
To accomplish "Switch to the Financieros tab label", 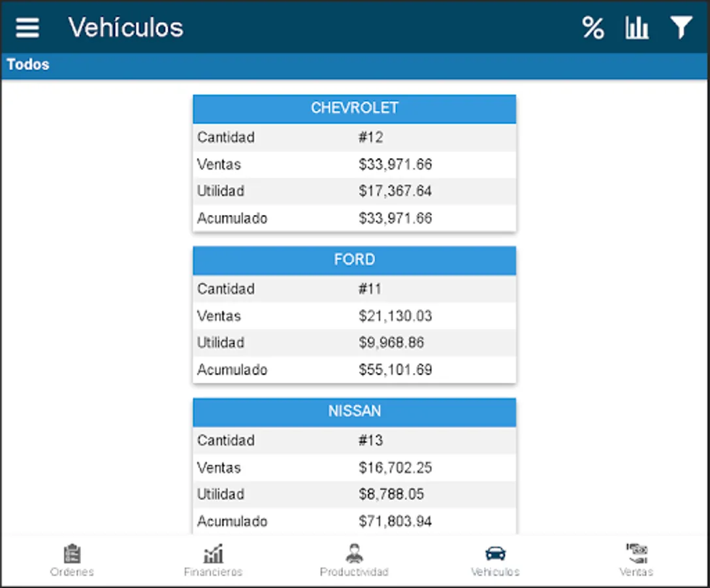I will (x=214, y=572).
